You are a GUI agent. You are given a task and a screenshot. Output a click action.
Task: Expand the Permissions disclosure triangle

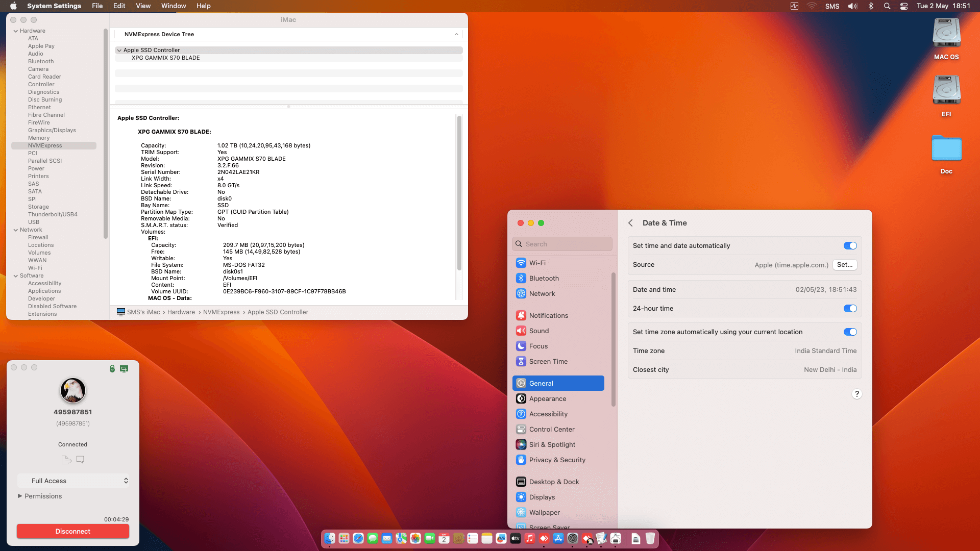[20, 496]
